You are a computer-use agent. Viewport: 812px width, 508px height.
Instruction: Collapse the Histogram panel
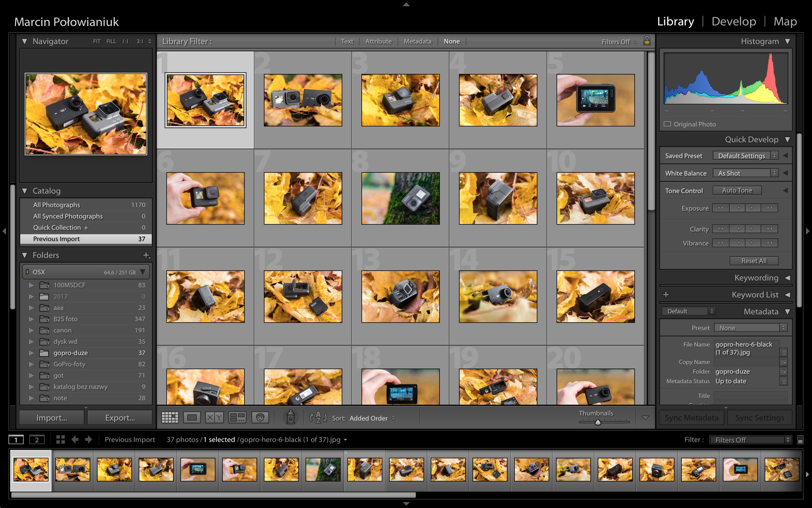787,41
